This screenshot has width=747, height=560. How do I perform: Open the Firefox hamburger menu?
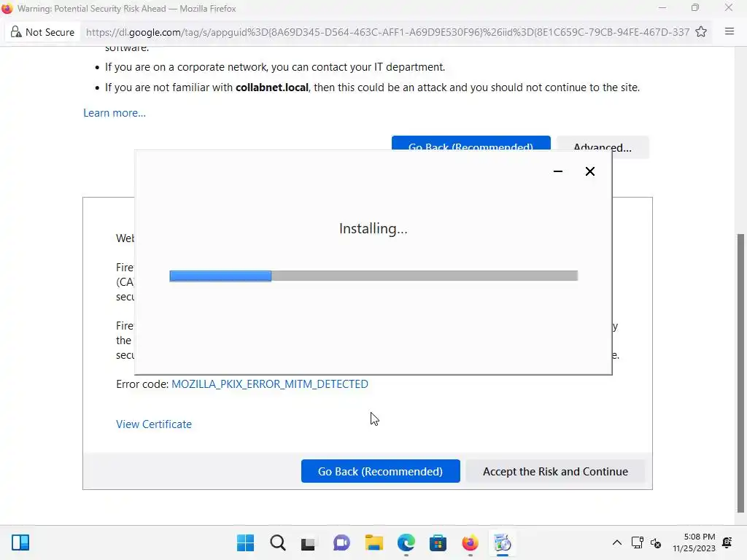[729, 31]
